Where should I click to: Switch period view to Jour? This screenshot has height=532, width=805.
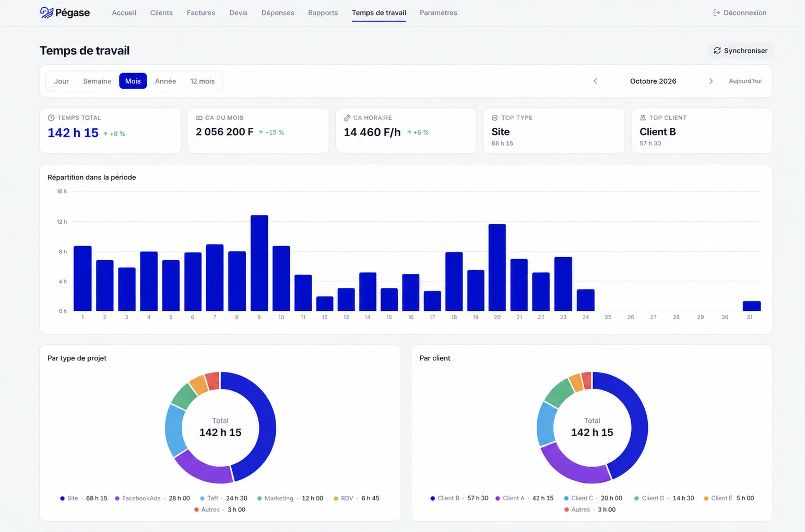point(62,81)
